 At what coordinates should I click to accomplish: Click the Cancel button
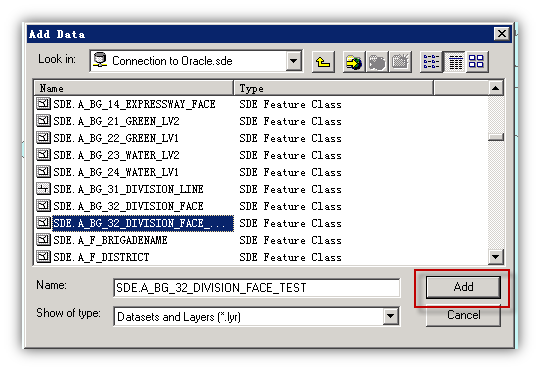tap(463, 315)
